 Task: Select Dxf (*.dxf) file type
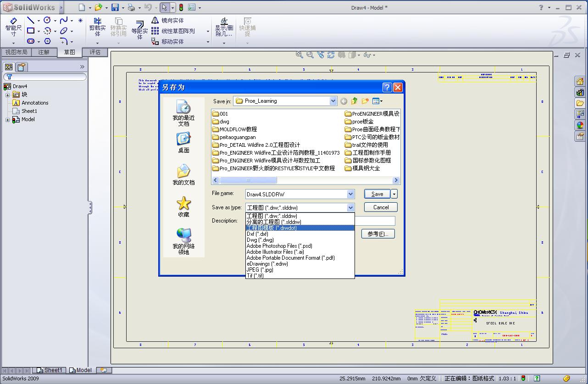300,234
